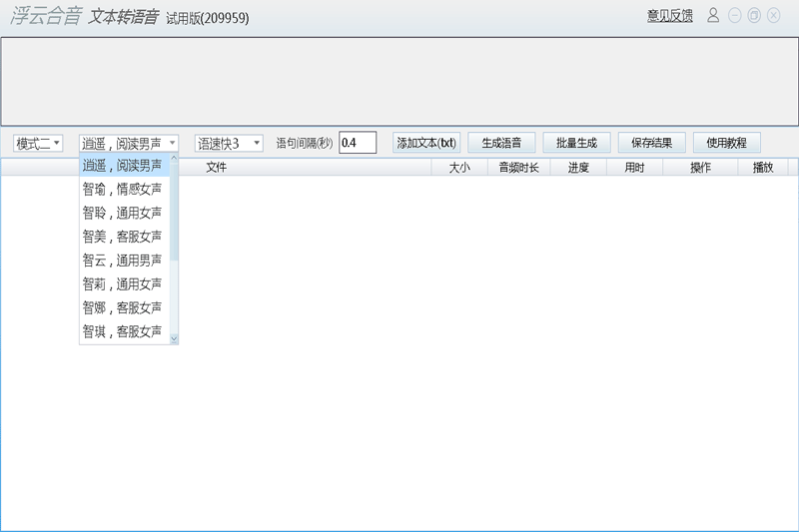Select 智云，通用男声 voice option
799x532 pixels.
124,261
